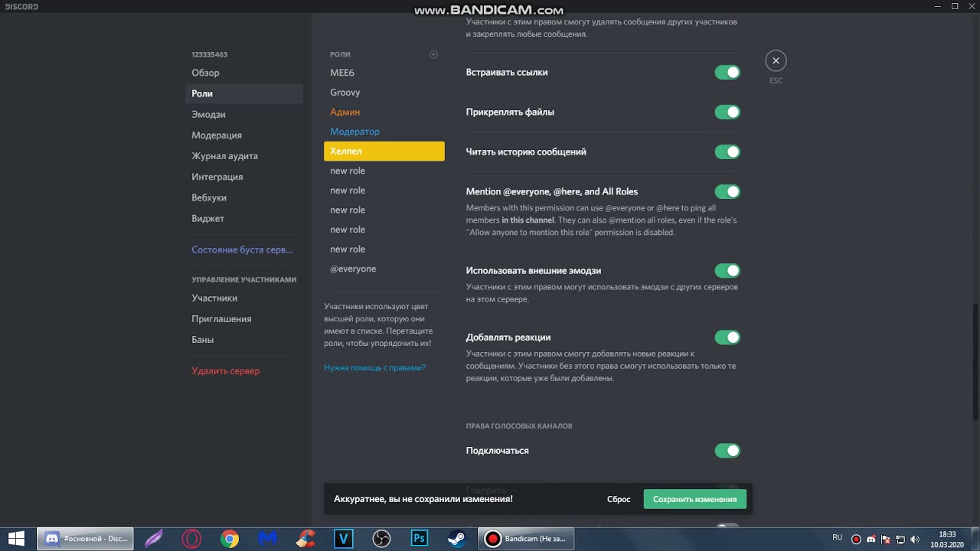Click the red recording tray icon
Image resolution: width=980 pixels, height=551 pixels.
857,539
